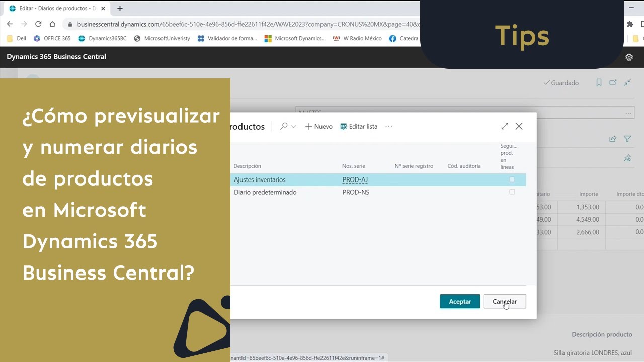The height and width of the screenshot is (362, 644).
Task: Click the browser forward arrow
Action: tap(24, 24)
